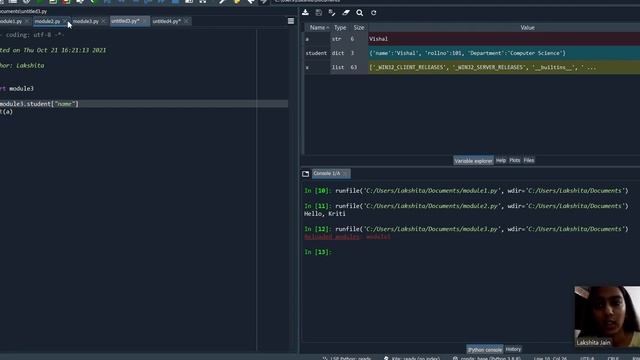
Task: Click Save data icon in Variable explorer
Action: coord(319,13)
